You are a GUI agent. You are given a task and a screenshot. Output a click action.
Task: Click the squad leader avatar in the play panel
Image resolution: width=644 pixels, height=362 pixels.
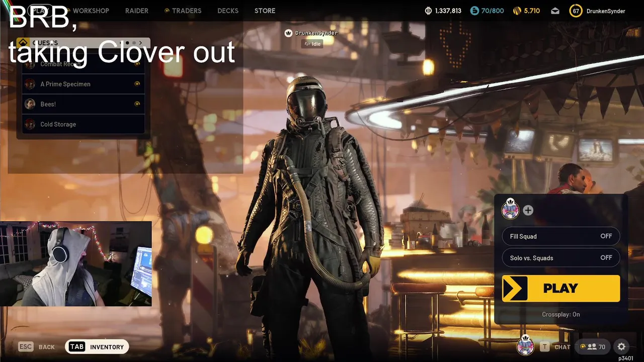click(510, 209)
